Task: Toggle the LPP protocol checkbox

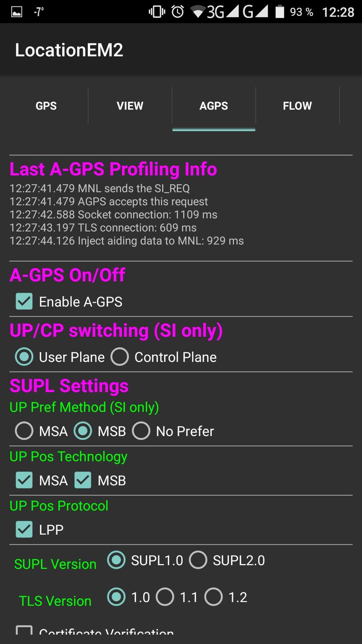Action: pos(24,529)
